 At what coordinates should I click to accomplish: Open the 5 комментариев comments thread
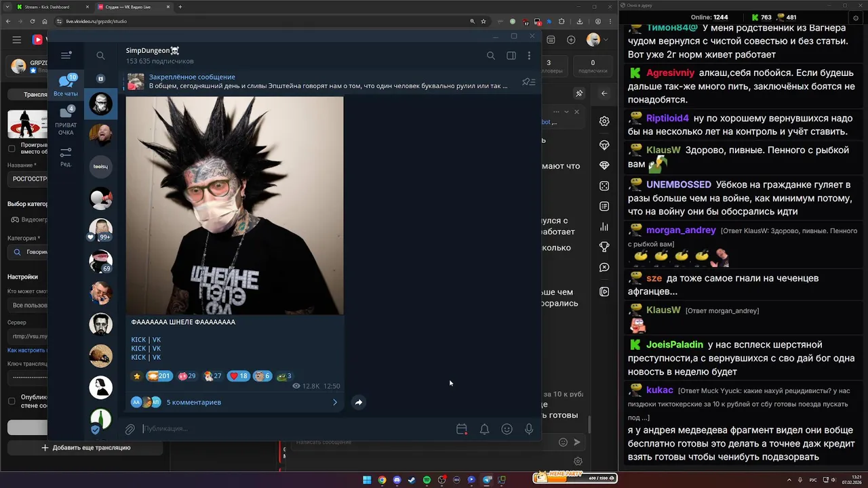point(235,402)
